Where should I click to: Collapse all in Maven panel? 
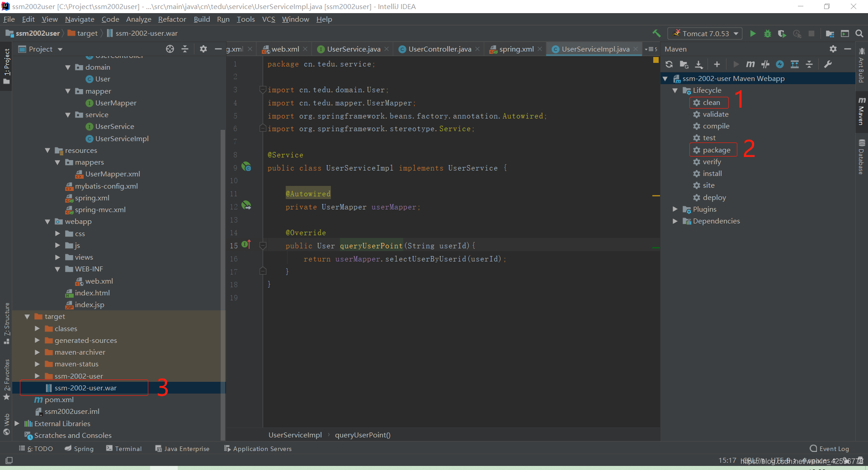tap(809, 64)
